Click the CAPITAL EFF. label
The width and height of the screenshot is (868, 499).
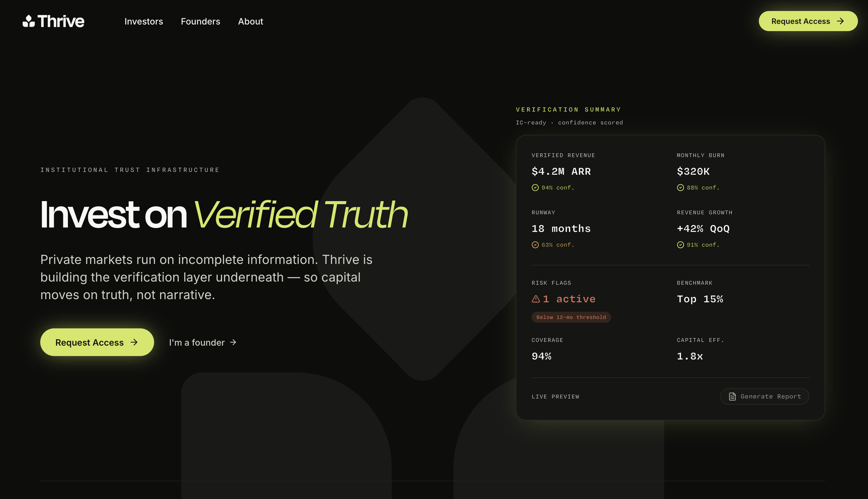tap(700, 340)
